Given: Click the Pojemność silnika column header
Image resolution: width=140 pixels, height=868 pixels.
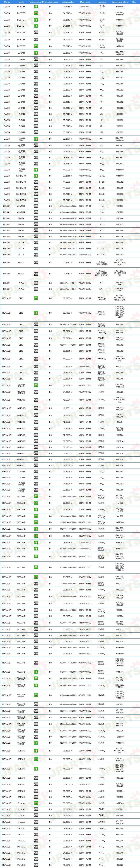Looking at the screenshot, I should pyautogui.click(x=50, y=2).
